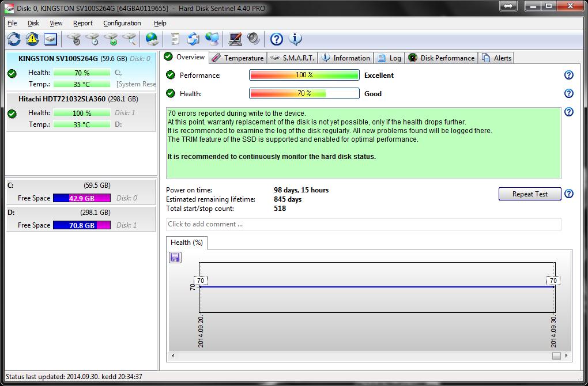Click the C: free space 42.9 GB bar
The width and height of the screenshot is (588, 386).
82,198
